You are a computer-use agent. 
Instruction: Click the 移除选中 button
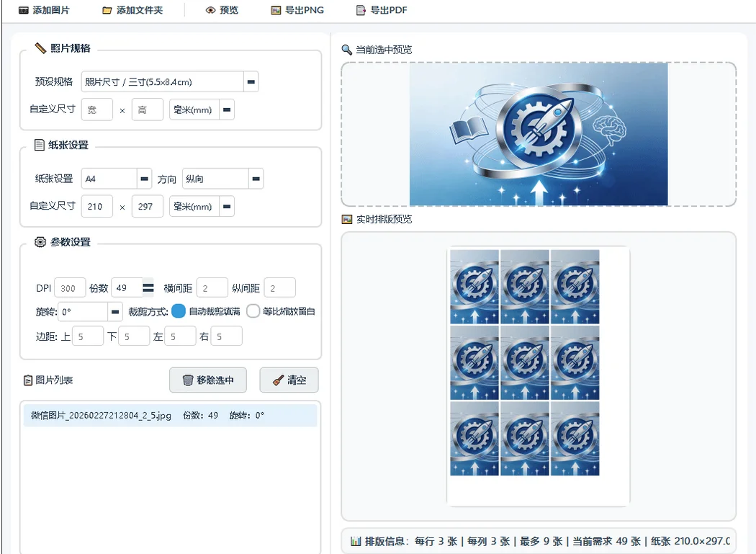pyautogui.click(x=208, y=380)
